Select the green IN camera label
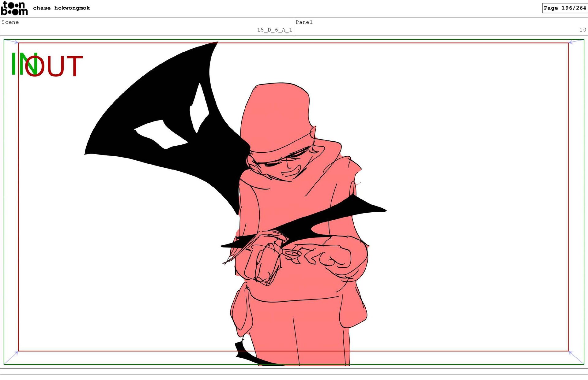588x380 pixels. (x=18, y=64)
